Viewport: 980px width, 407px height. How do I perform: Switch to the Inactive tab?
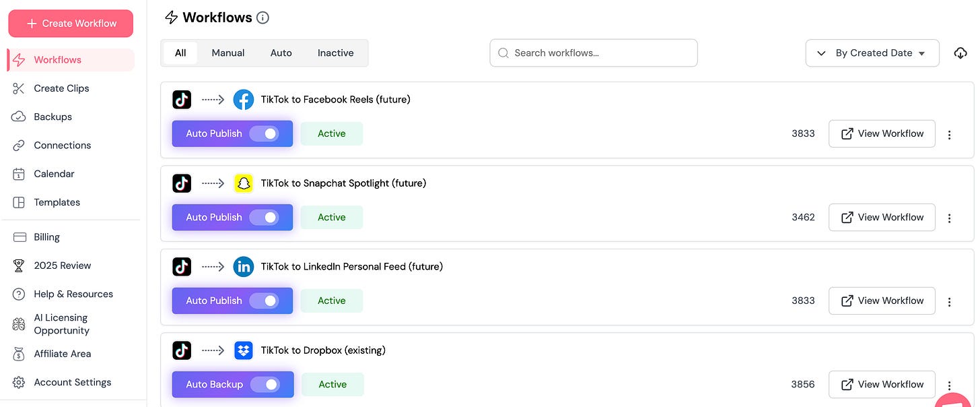tap(336, 53)
